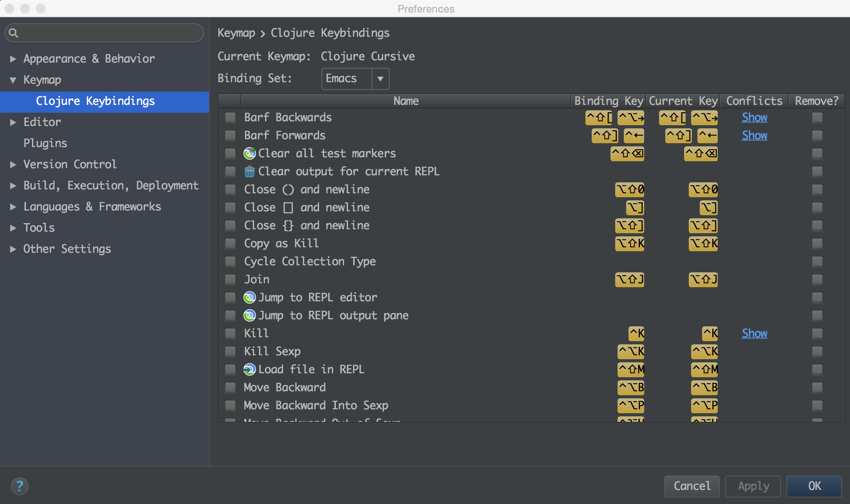Click Close {} and newline binding key badge

[x=630, y=225]
